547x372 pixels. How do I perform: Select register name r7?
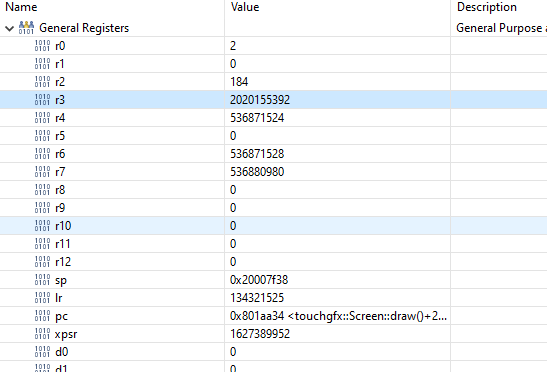60,172
